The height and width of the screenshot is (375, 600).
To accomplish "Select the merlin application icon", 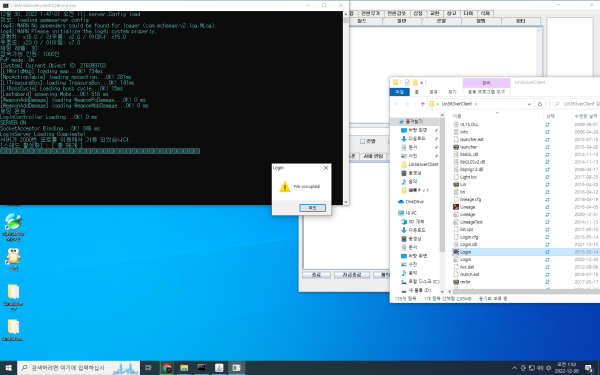I will click(456, 282).
